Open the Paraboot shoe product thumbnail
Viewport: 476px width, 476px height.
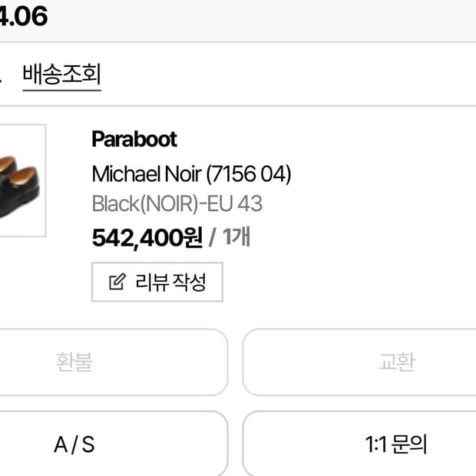(x=21, y=180)
